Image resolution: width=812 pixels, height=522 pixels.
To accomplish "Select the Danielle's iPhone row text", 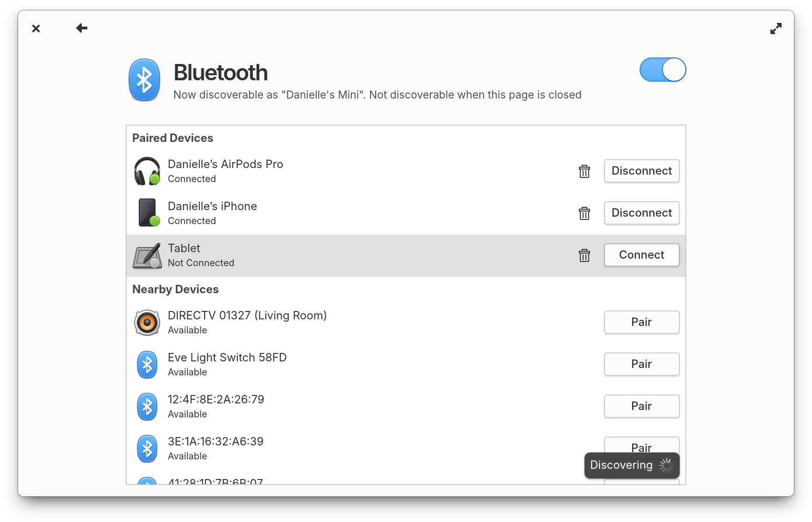I will click(x=212, y=206).
